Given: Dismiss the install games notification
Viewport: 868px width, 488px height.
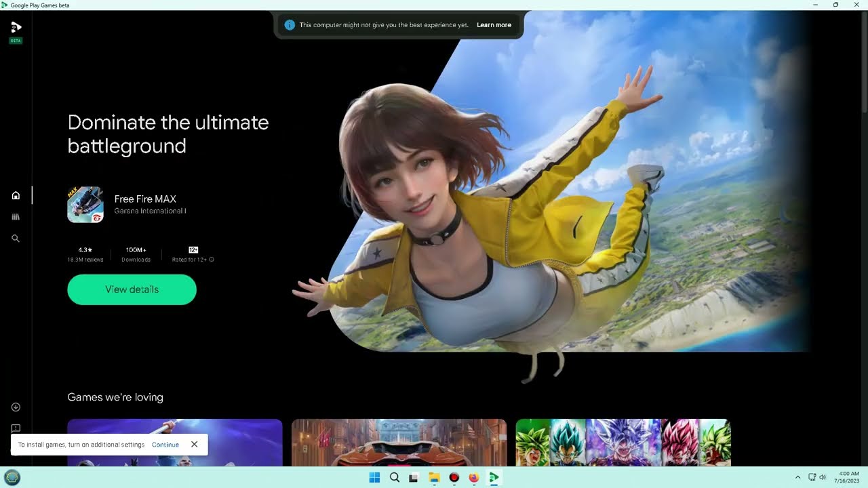Looking at the screenshot, I should (194, 445).
